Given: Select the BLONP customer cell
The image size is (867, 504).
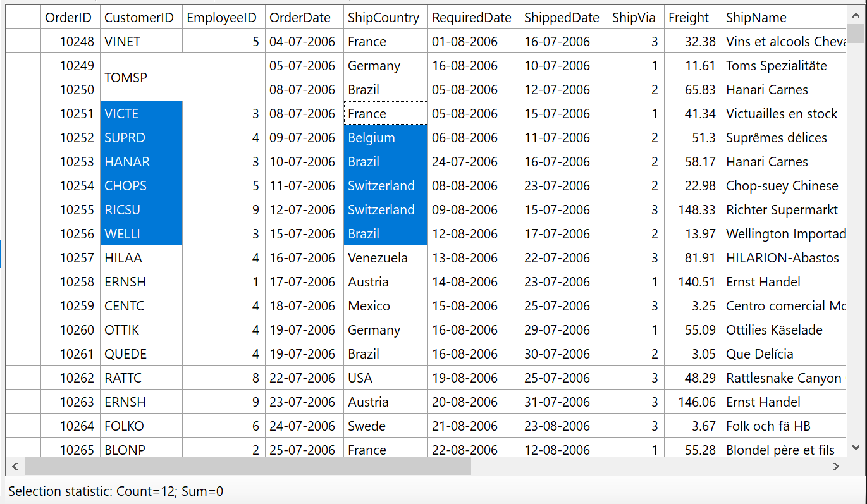Looking at the screenshot, I should tap(141, 448).
